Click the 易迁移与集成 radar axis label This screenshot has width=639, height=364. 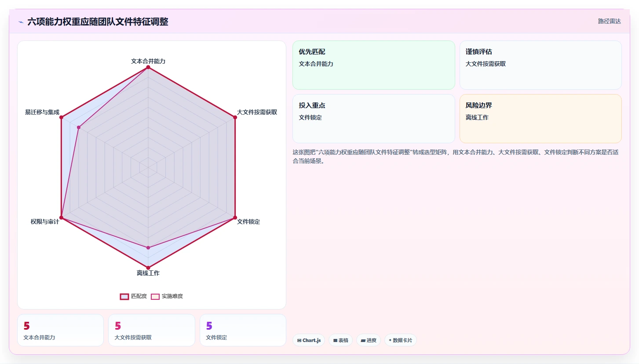[x=42, y=112]
